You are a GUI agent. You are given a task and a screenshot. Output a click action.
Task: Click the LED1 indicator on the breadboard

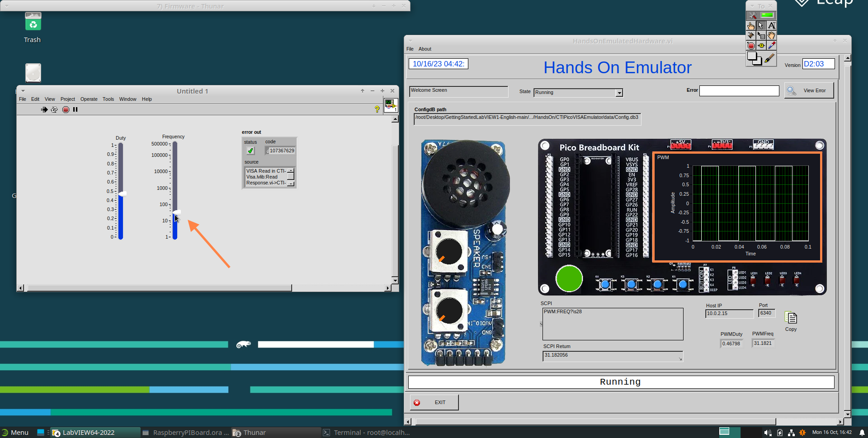point(753,280)
